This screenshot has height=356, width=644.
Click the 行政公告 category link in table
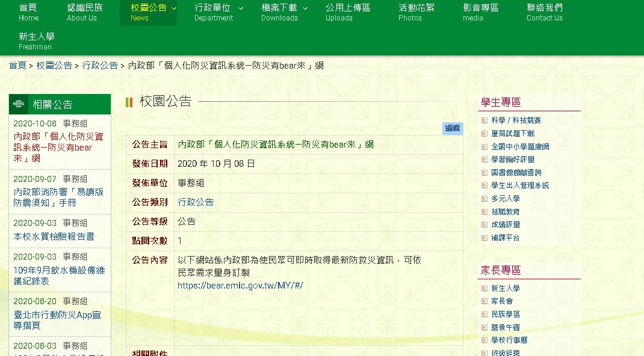[196, 202]
